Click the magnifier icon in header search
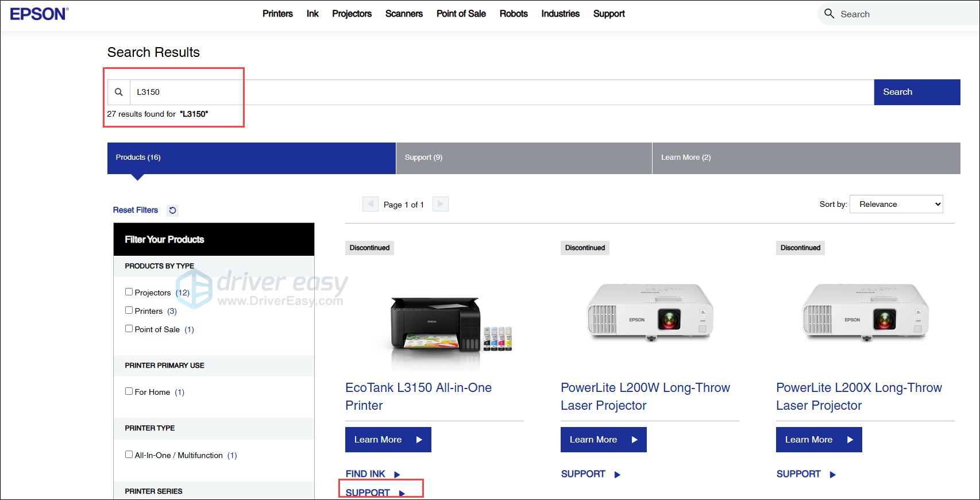This screenshot has width=980, height=500. [829, 14]
